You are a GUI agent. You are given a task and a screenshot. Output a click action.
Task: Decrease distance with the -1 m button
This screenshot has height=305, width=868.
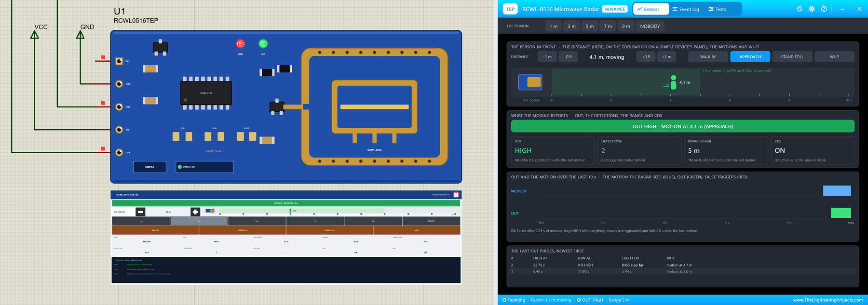click(x=547, y=57)
